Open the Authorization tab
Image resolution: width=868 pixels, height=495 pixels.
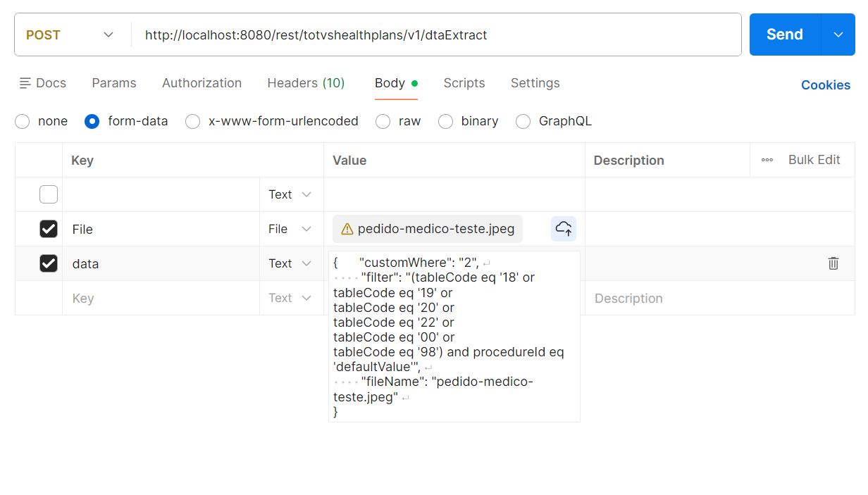(x=201, y=83)
